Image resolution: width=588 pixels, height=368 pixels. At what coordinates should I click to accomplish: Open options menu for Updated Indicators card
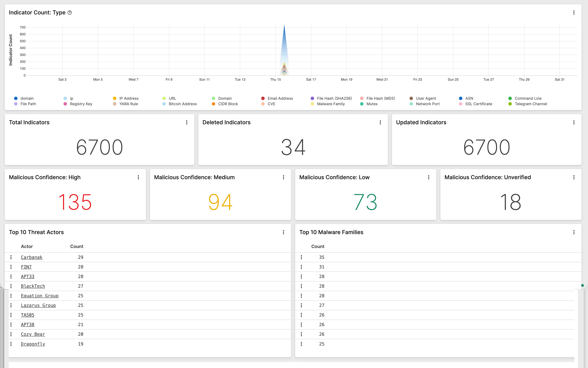point(574,122)
